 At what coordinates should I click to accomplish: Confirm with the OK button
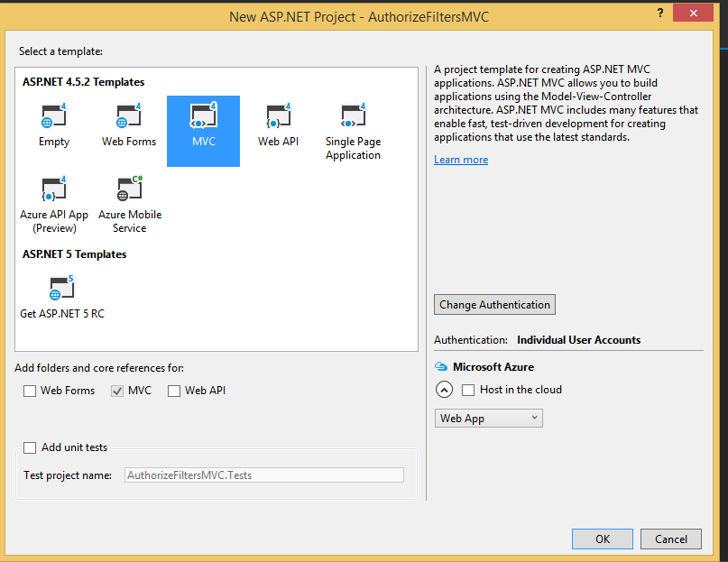(603, 539)
